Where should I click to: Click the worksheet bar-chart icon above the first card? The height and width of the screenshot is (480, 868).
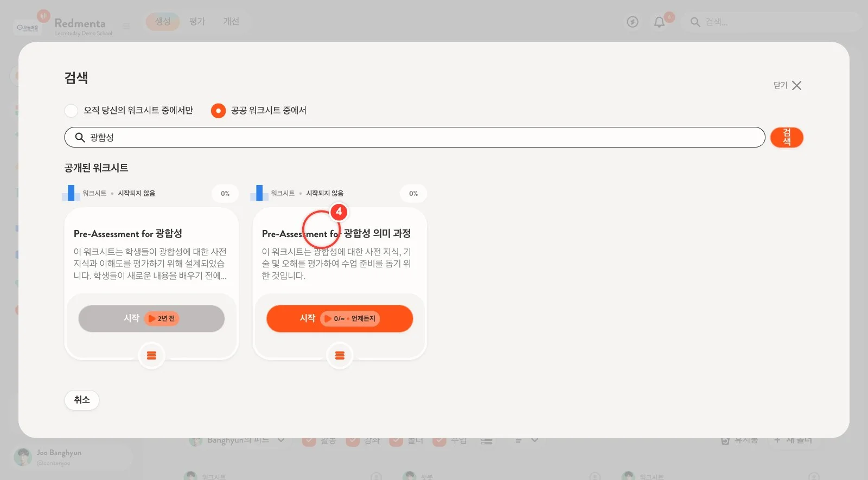(x=71, y=193)
